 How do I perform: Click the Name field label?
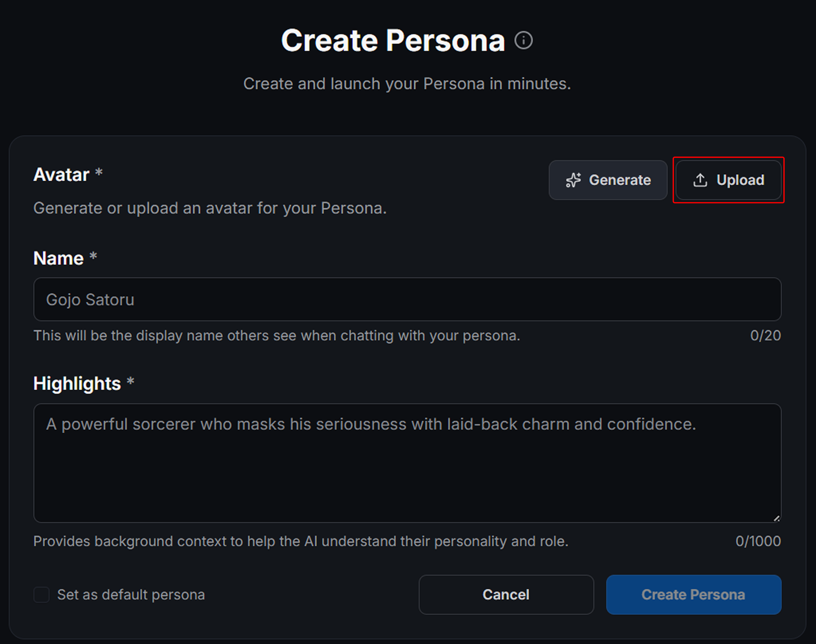pos(59,258)
